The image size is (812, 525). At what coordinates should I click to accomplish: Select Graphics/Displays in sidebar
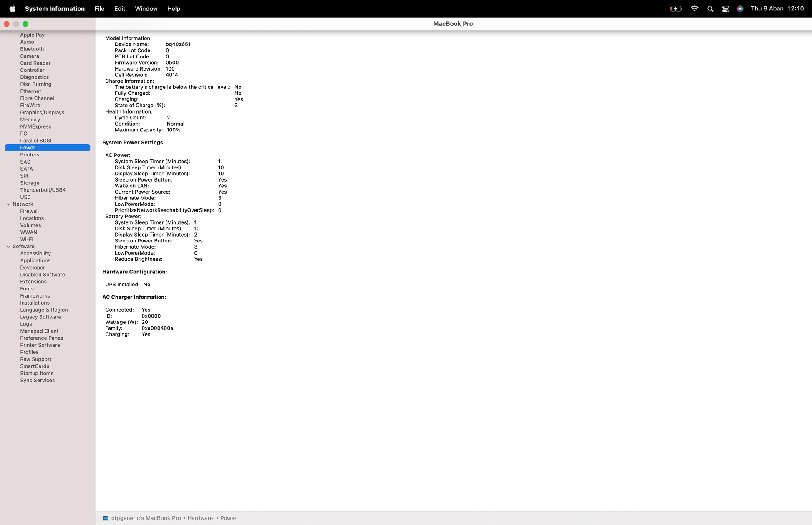click(42, 112)
